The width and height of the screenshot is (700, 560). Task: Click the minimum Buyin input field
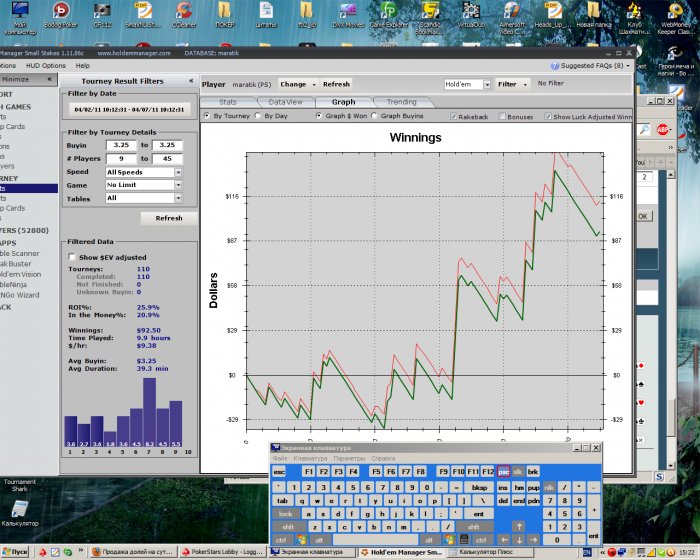(x=120, y=145)
